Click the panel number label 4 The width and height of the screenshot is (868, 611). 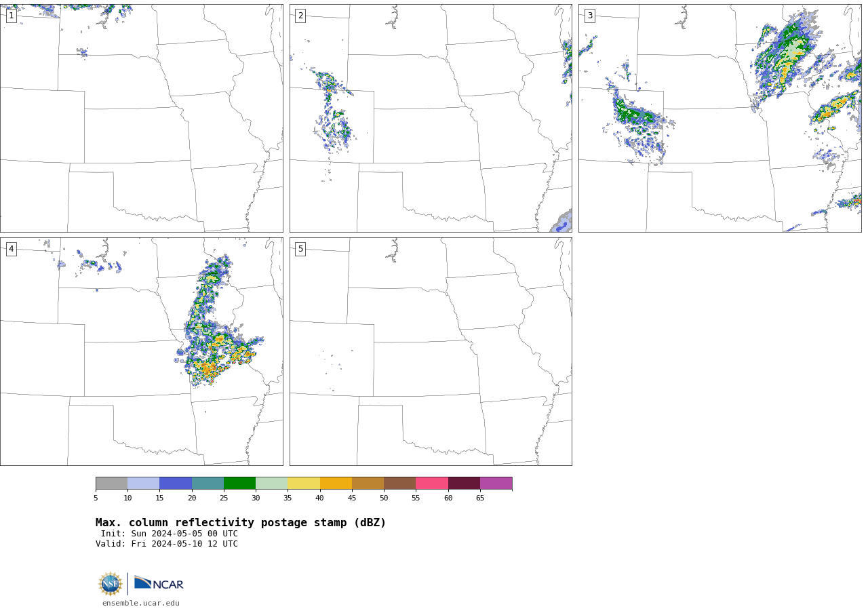(11, 249)
